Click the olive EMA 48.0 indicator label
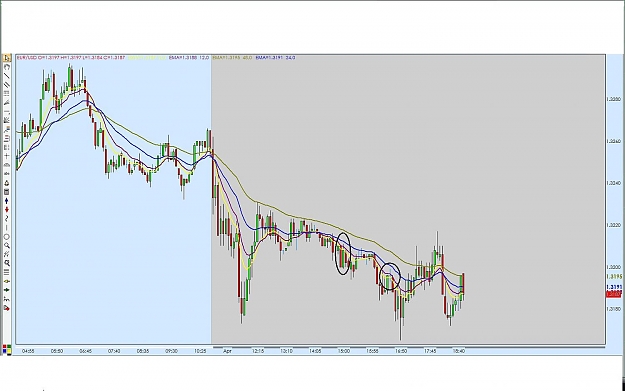Image resolution: width=625 pixels, height=391 pixels. [232, 58]
